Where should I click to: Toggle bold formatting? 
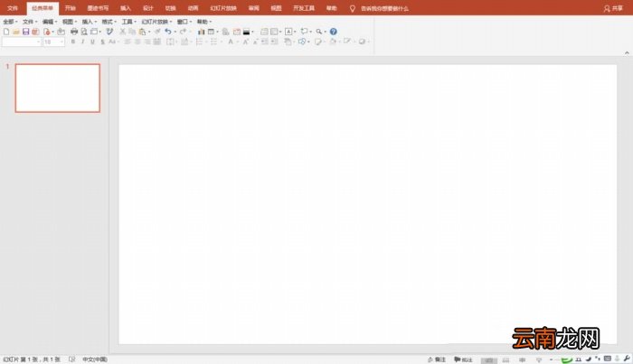73,42
